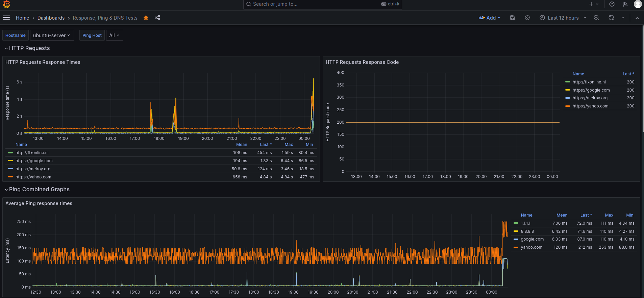Refresh the dashboard with refresh icon
This screenshot has width=644, height=298.
tap(611, 18)
